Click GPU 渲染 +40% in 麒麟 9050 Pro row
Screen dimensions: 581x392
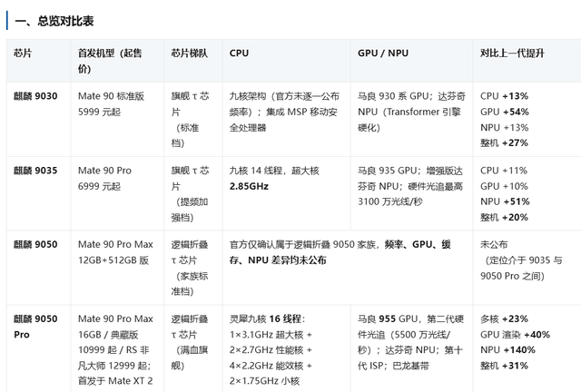pos(515,335)
